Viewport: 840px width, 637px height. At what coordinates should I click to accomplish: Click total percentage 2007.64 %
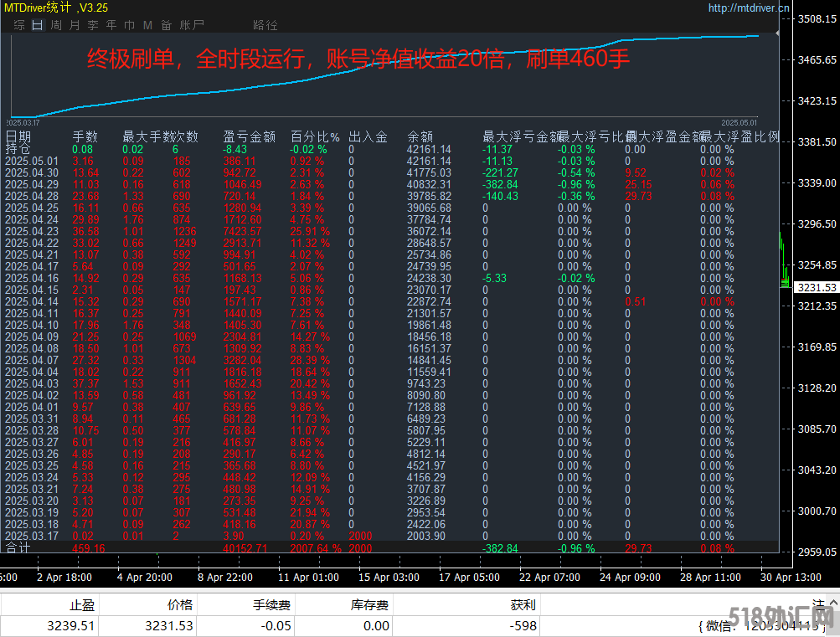coord(316,548)
